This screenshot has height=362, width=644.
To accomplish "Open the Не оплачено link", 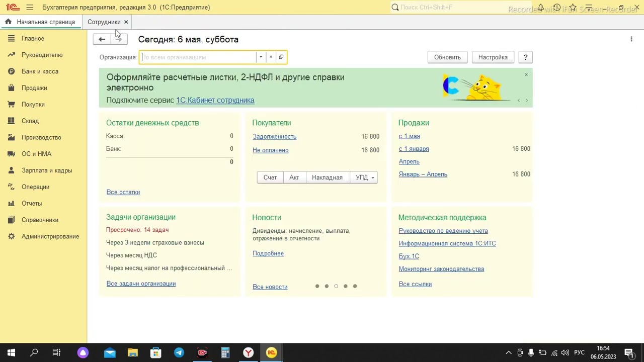I will (x=270, y=150).
